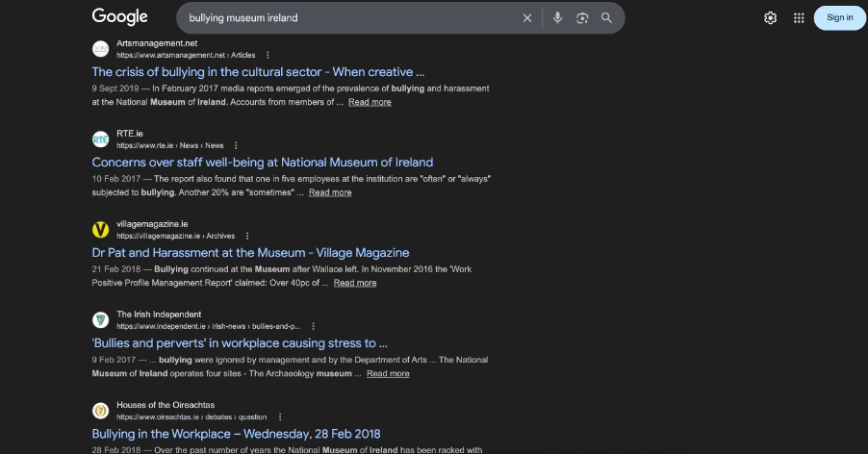Click the villagemagazine.ie site name

pos(152,224)
